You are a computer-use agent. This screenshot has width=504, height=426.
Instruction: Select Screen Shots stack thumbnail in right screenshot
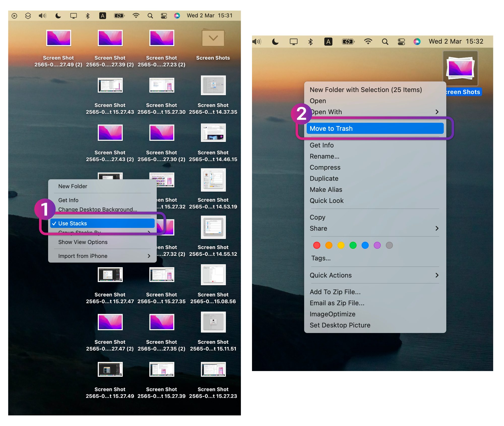coord(460,69)
